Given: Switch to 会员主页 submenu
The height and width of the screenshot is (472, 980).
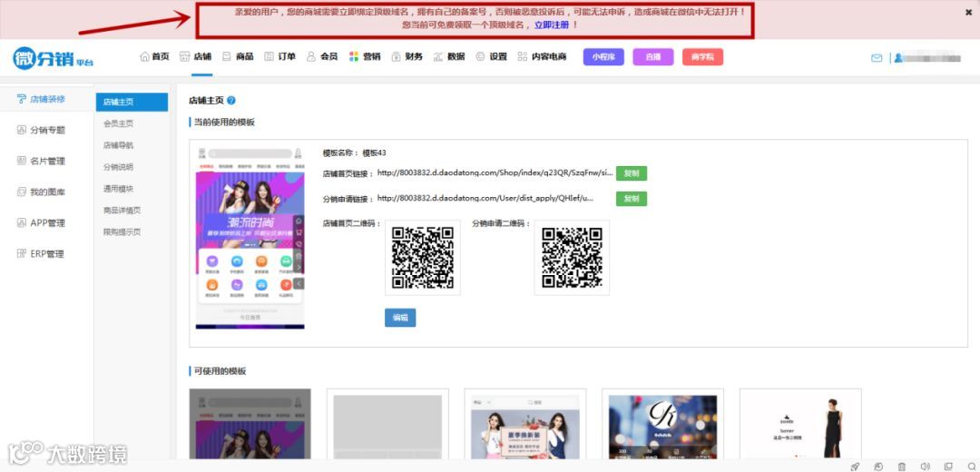Looking at the screenshot, I should (118, 123).
